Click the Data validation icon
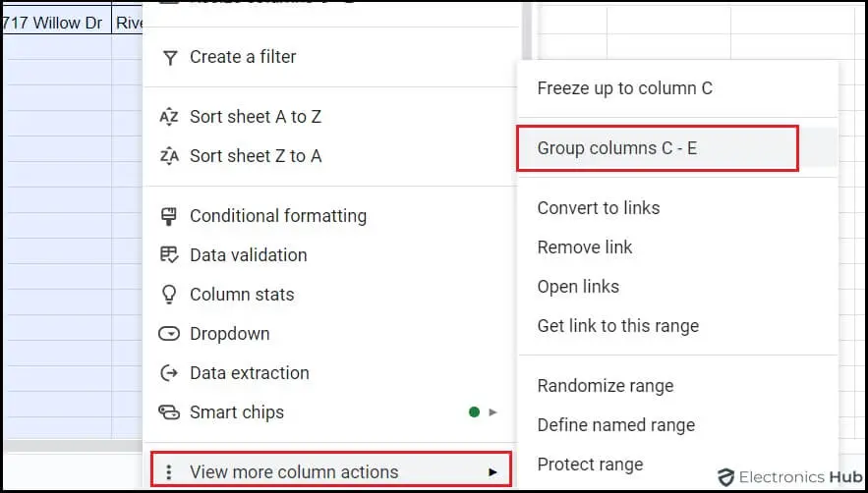 coord(169,255)
